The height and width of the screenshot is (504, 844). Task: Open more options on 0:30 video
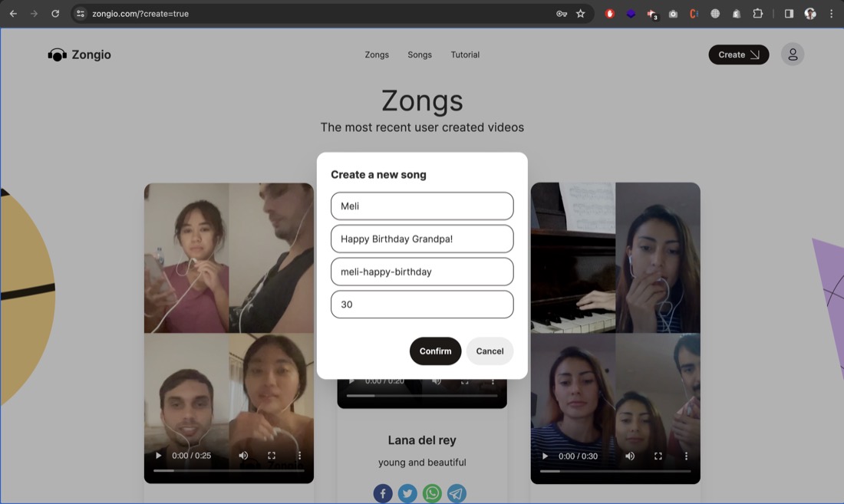point(686,456)
